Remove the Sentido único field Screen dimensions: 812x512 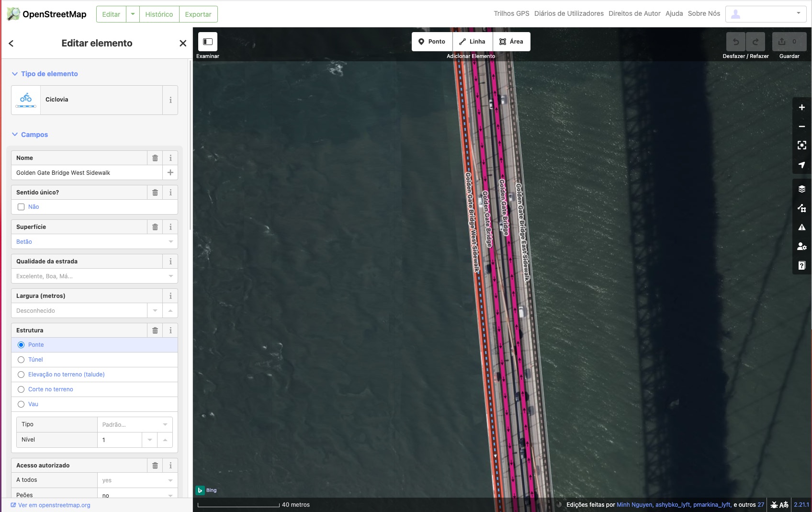[155, 193]
